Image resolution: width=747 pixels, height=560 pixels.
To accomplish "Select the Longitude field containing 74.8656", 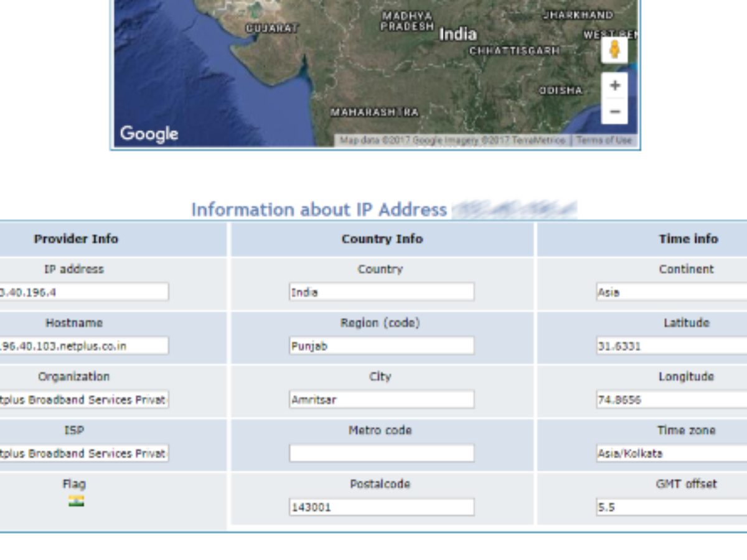I will (x=672, y=399).
